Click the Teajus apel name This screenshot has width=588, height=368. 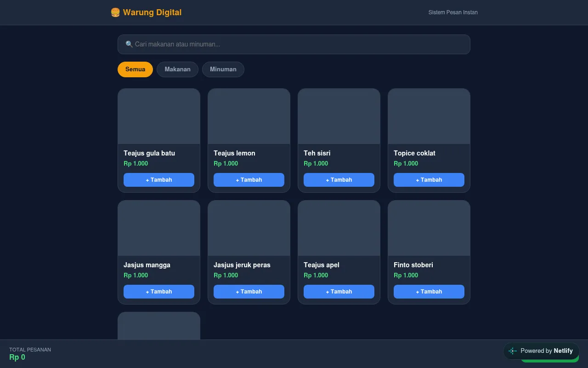322,265
